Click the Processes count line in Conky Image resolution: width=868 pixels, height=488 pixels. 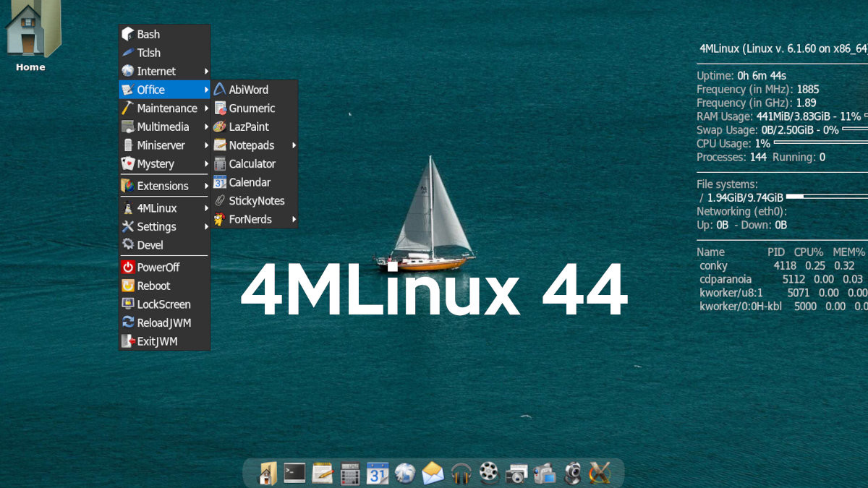click(761, 157)
